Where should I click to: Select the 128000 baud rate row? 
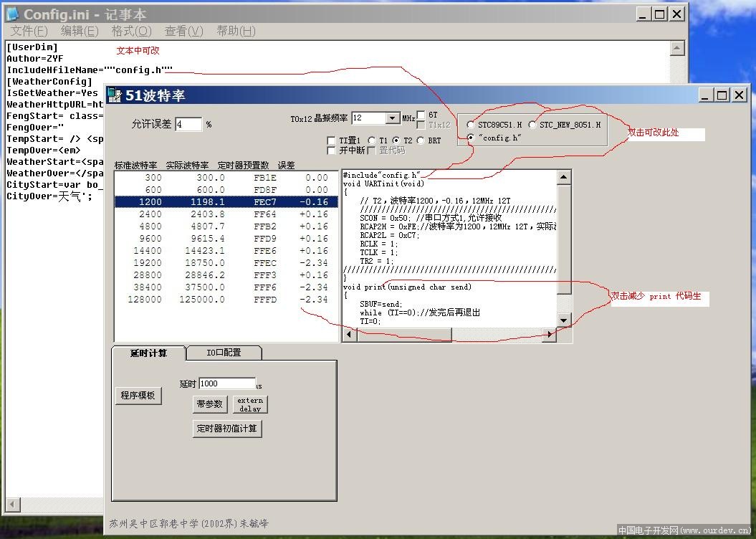226,300
